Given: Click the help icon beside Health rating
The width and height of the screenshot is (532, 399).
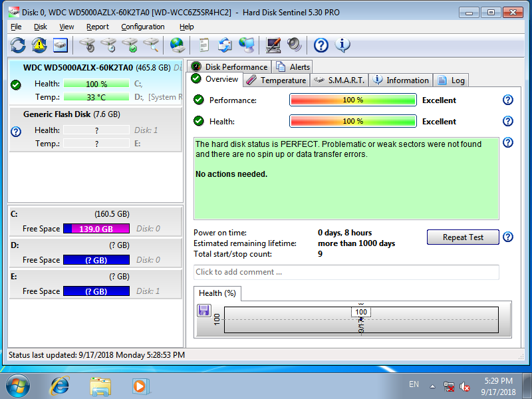Looking at the screenshot, I should (x=508, y=121).
